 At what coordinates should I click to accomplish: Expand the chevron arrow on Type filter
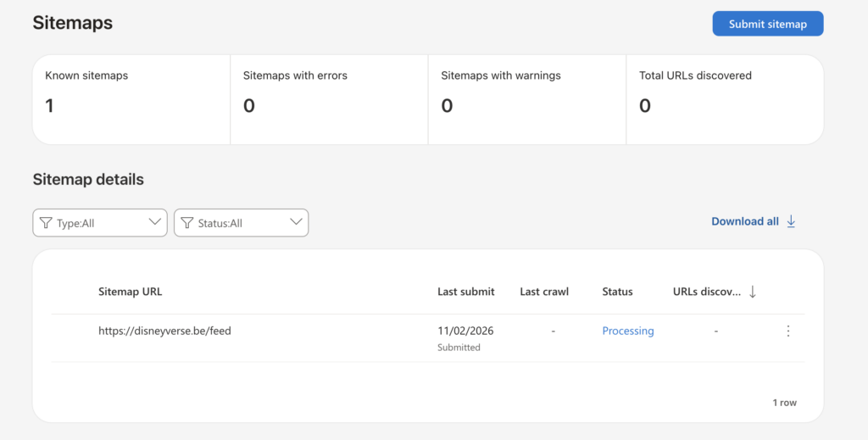pos(155,222)
